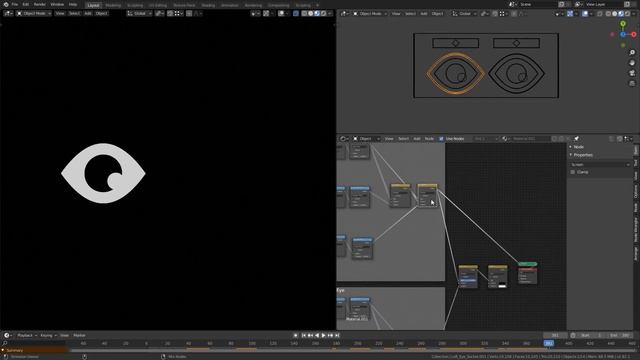
Task: Open the File menu
Action: [x=15, y=4]
